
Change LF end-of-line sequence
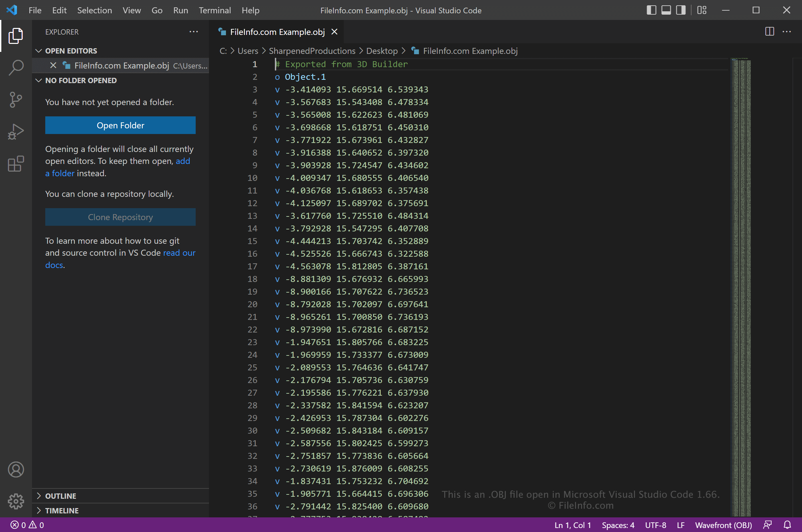[x=681, y=525]
